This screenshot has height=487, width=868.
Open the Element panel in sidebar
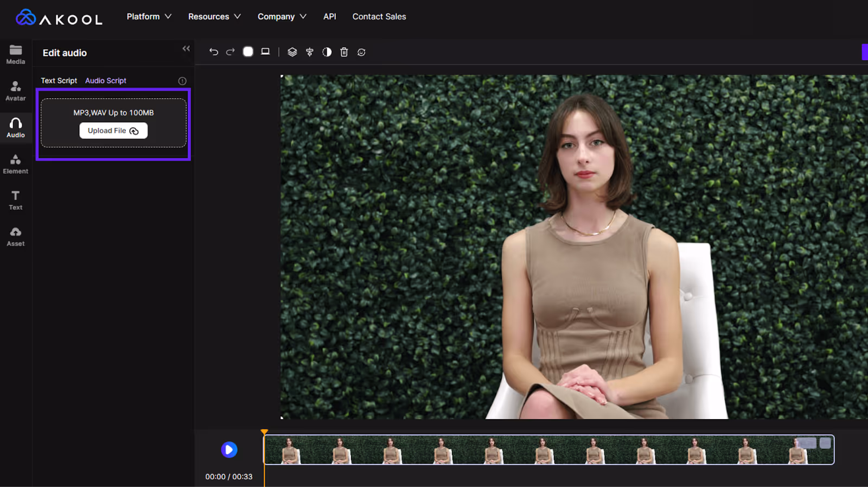tap(16, 164)
